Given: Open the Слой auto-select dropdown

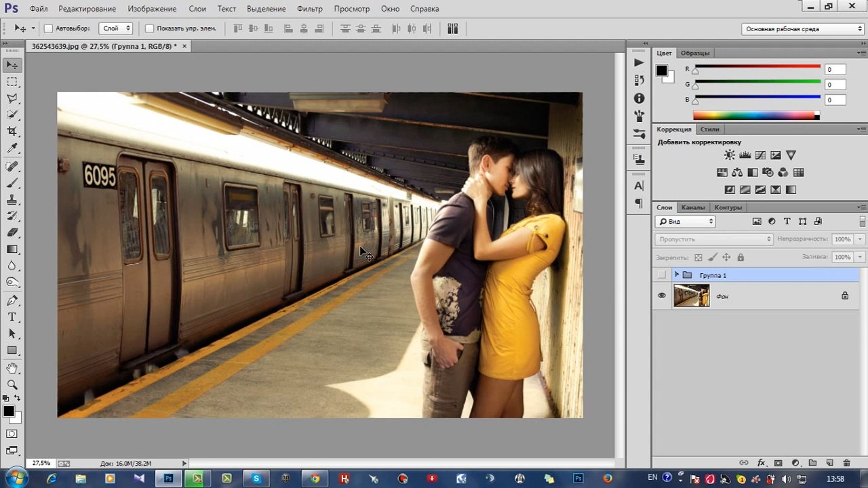Looking at the screenshot, I should pos(115,28).
